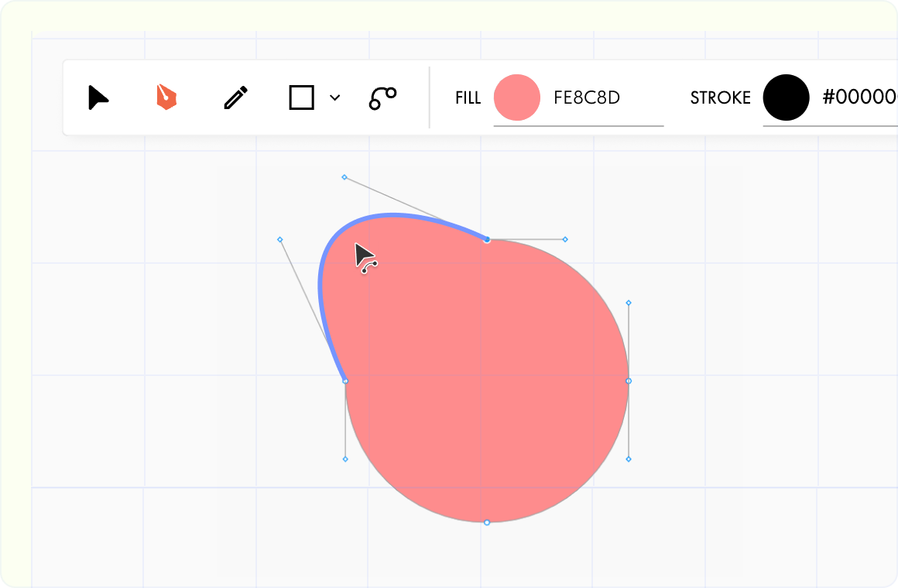Viewport: 898px width, 588px height.
Task: Click the STROKE label
Action: pos(721,97)
